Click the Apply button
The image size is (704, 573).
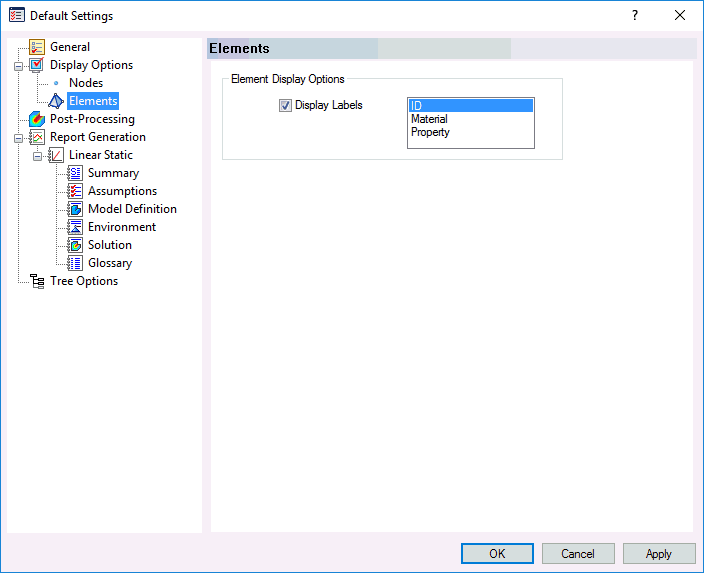point(659,553)
